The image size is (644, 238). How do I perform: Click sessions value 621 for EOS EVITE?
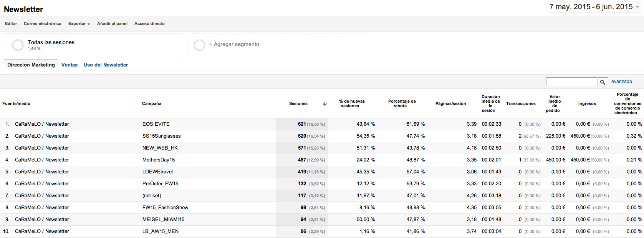pyautogui.click(x=302, y=124)
